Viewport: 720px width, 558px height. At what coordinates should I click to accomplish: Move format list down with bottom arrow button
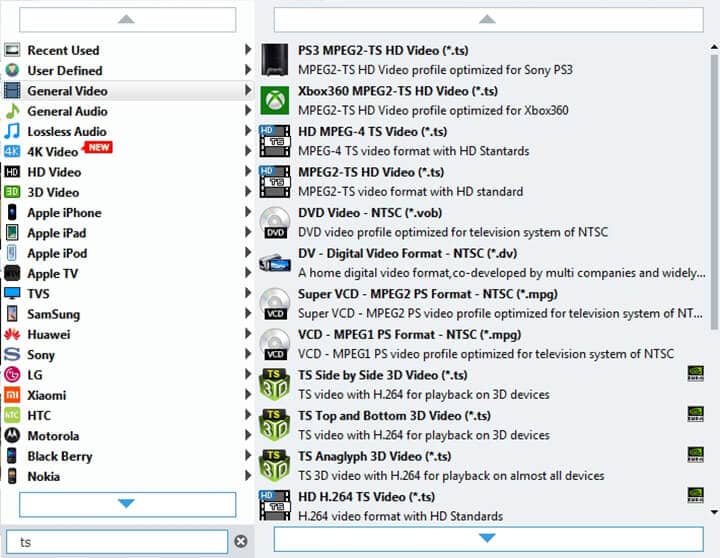[488, 538]
